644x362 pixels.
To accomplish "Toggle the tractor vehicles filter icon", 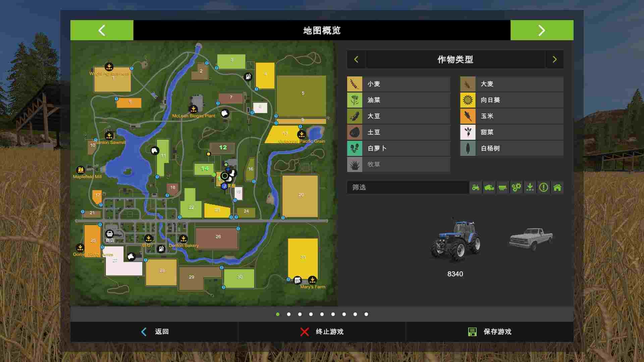I will [x=476, y=187].
